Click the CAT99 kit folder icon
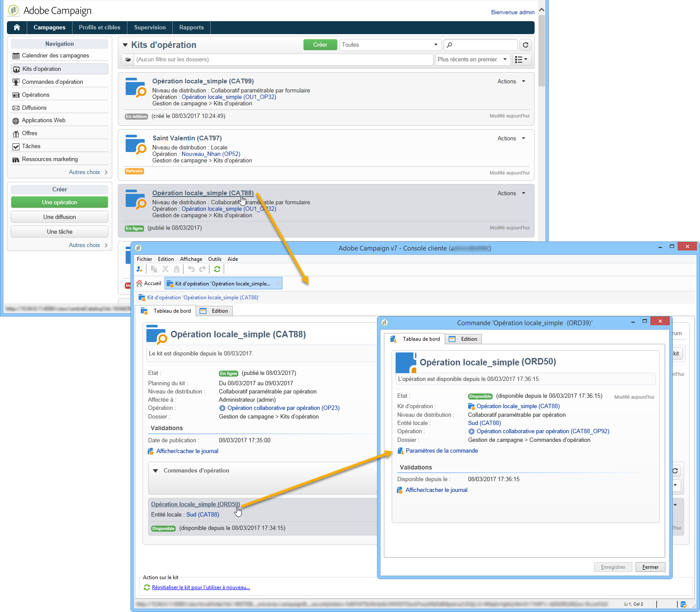The width and height of the screenshot is (700, 612). click(136, 87)
